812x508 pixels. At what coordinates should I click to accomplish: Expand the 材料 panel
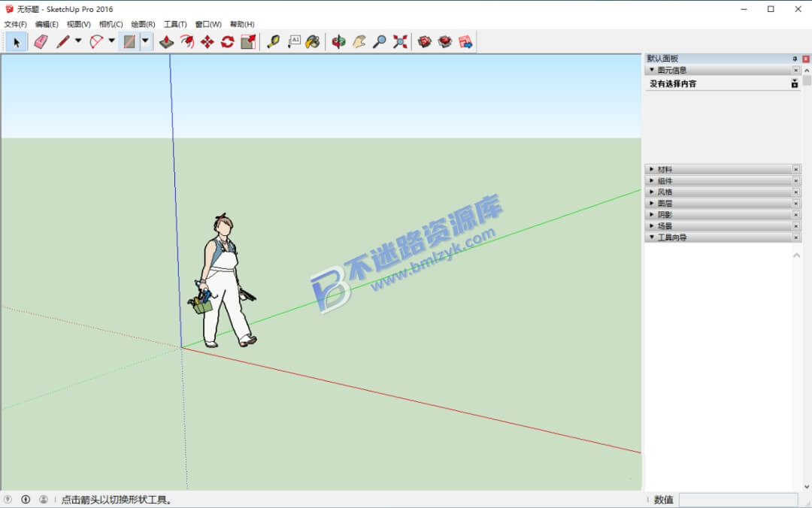[x=652, y=169]
